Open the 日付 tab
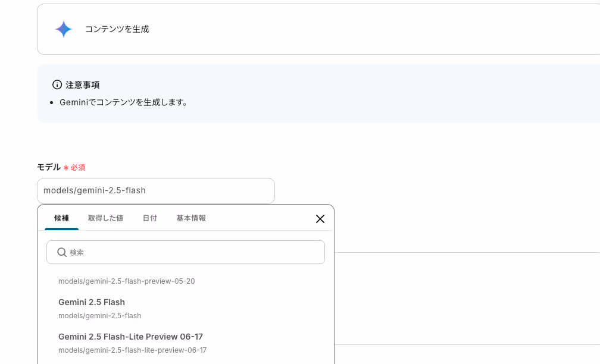The height and width of the screenshot is (364, 600). point(150,218)
